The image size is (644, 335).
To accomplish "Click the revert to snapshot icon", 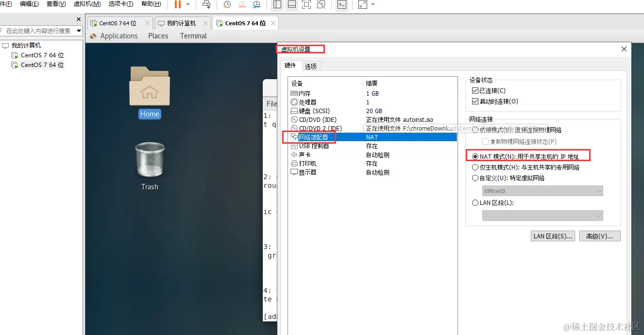I will click(242, 5).
